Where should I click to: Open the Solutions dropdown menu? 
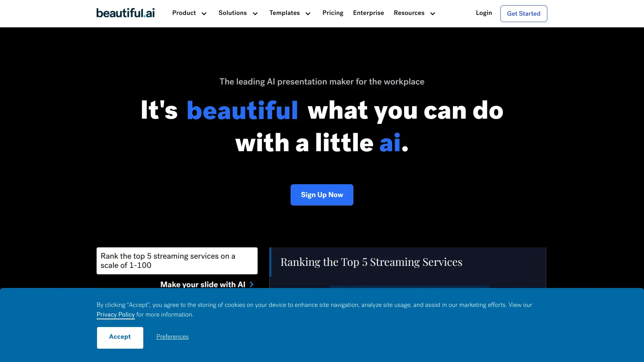pyautogui.click(x=233, y=13)
